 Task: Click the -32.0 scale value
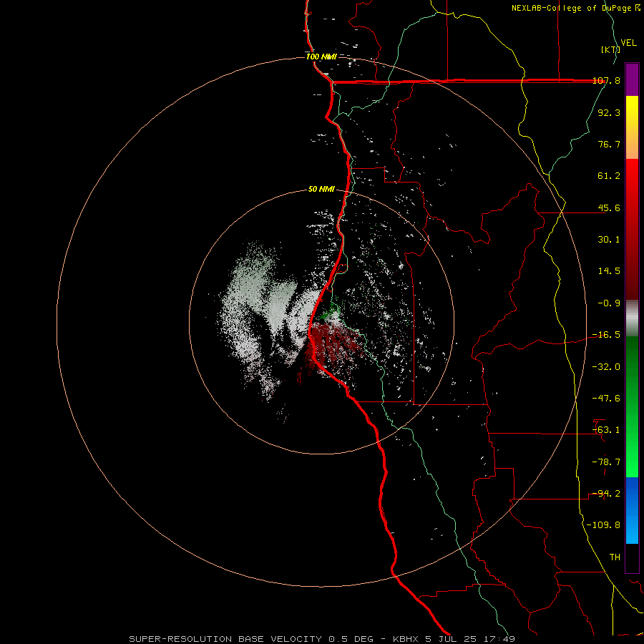coord(607,367)
